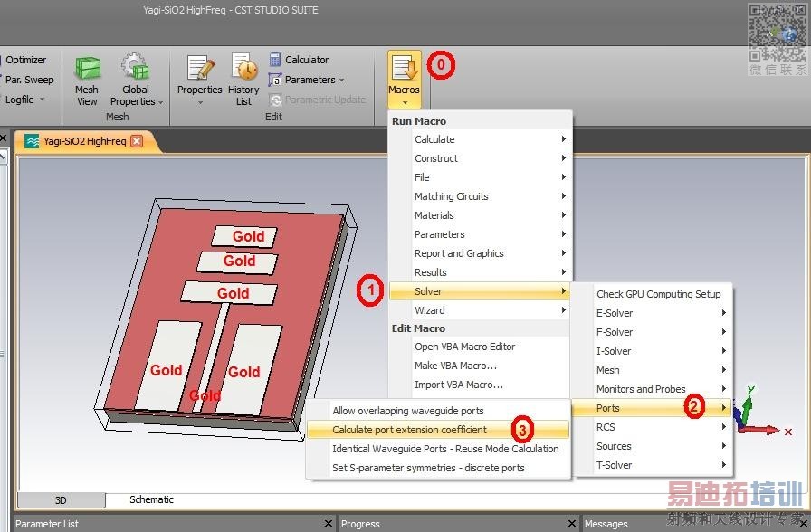Click the Parameters icon in ribbon

276,80
